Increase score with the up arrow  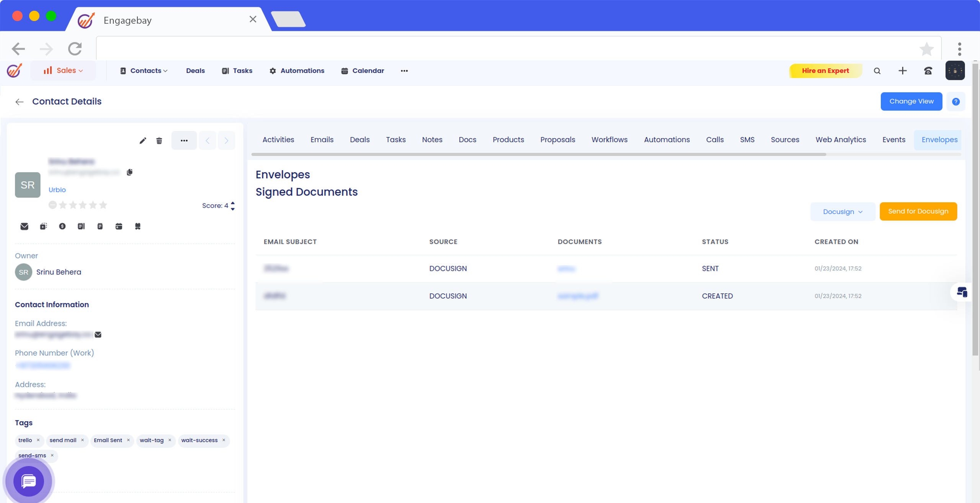[x=233, y=203]
